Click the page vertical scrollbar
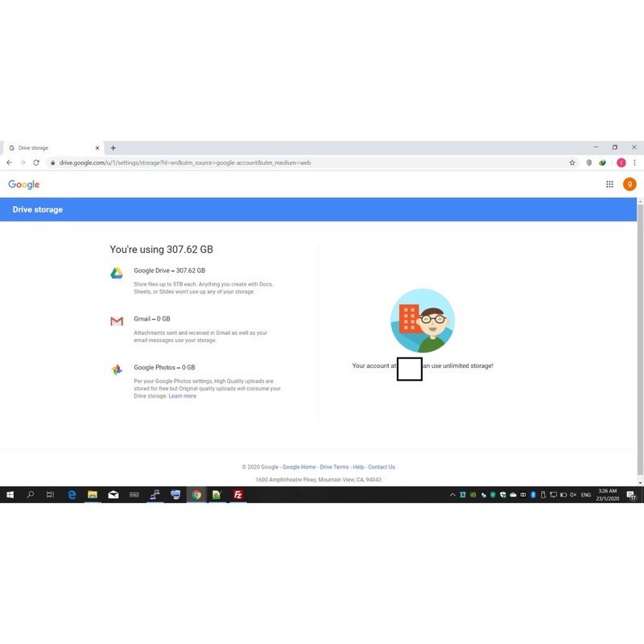 [640, 339]
